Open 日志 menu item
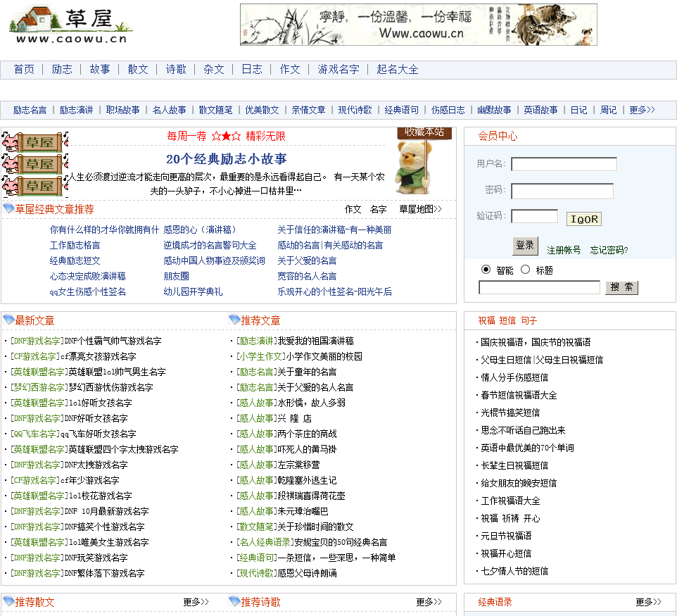This screenshot has height=616, width=677. point(252,70)
